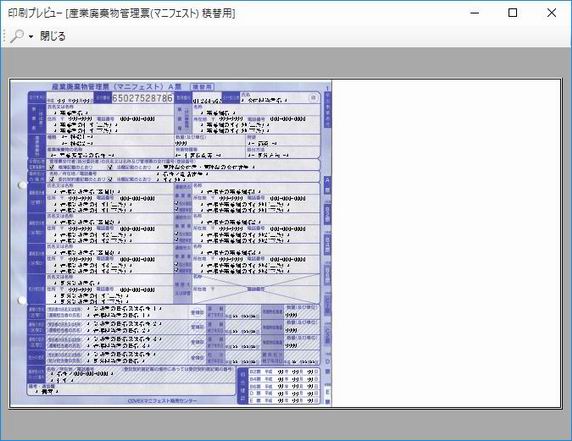Click the COVEXマニフェスト販売センター footer text
Viewport: 572px width, 441px height.
162,401
